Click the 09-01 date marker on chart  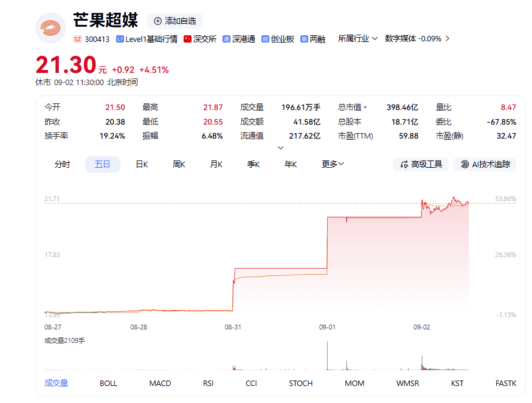327,328
